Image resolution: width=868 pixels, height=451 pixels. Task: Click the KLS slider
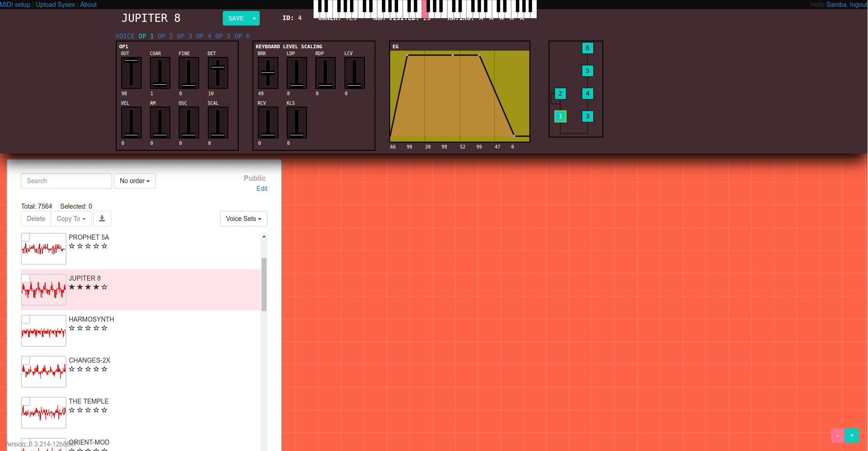(x=297, y=123)
